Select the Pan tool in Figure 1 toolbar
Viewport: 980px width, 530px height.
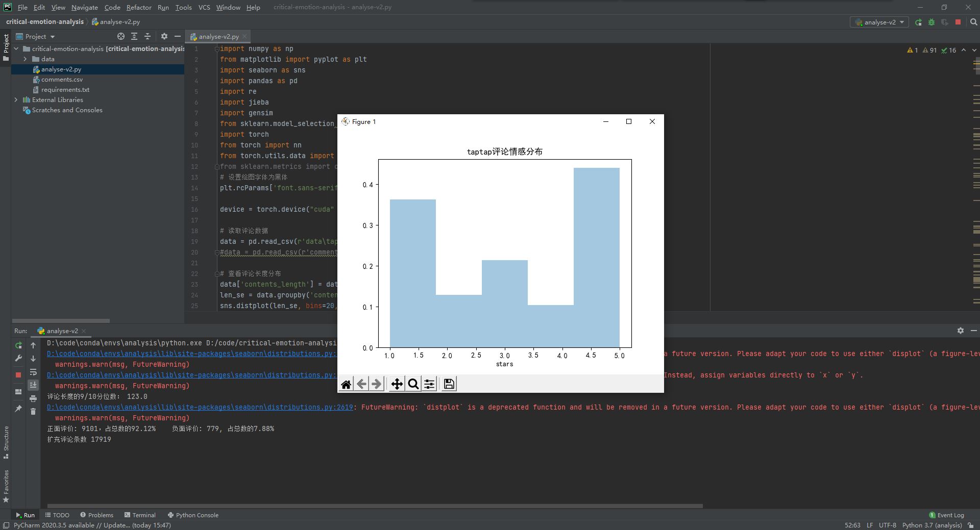pyautogui.click(x=397, y=384)
